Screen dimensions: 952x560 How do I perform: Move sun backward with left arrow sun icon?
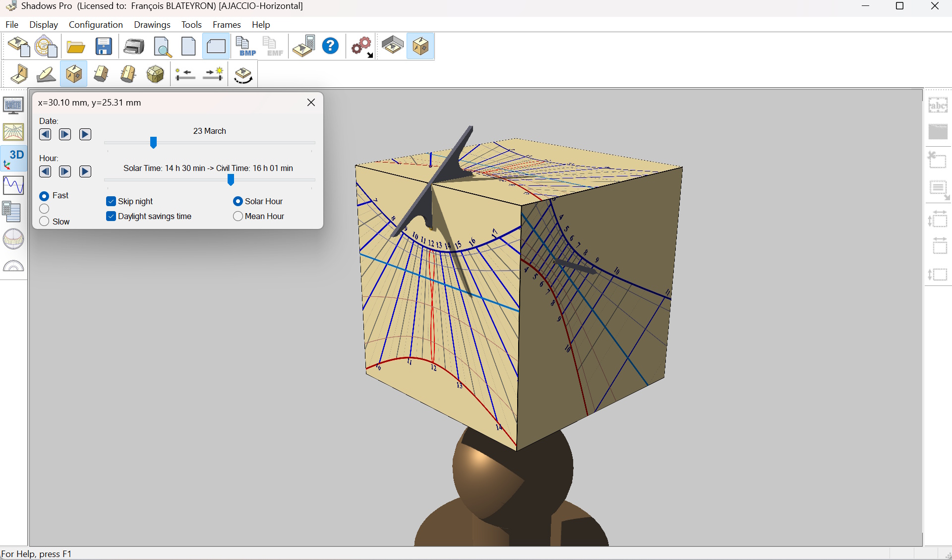[x=185, y=74]
